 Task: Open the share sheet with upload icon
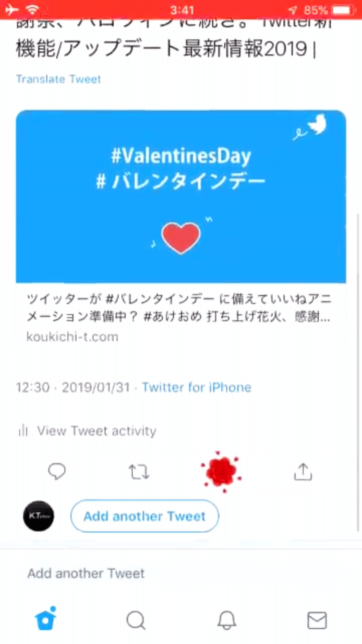(x=303, y=471)
